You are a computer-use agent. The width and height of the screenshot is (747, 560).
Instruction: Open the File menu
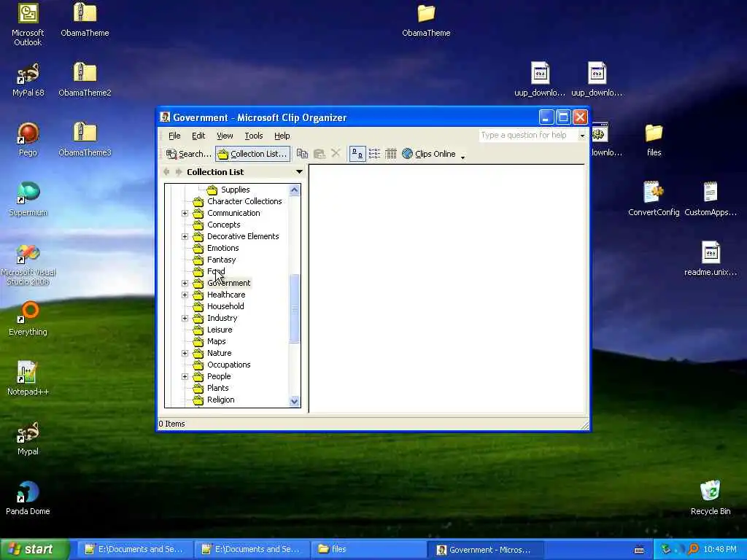(x=174, y=136)
